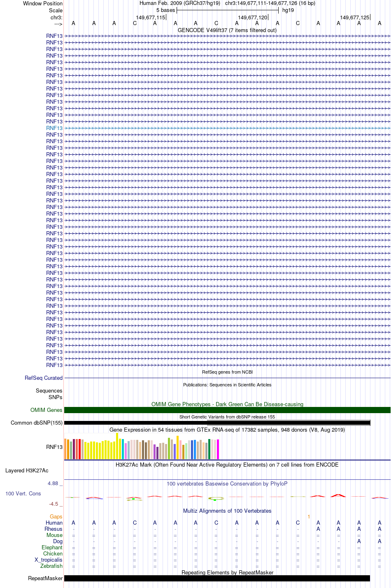Open the 100 Vert. Cons track label
Viewport: 391px width, 588px height.
23,493
